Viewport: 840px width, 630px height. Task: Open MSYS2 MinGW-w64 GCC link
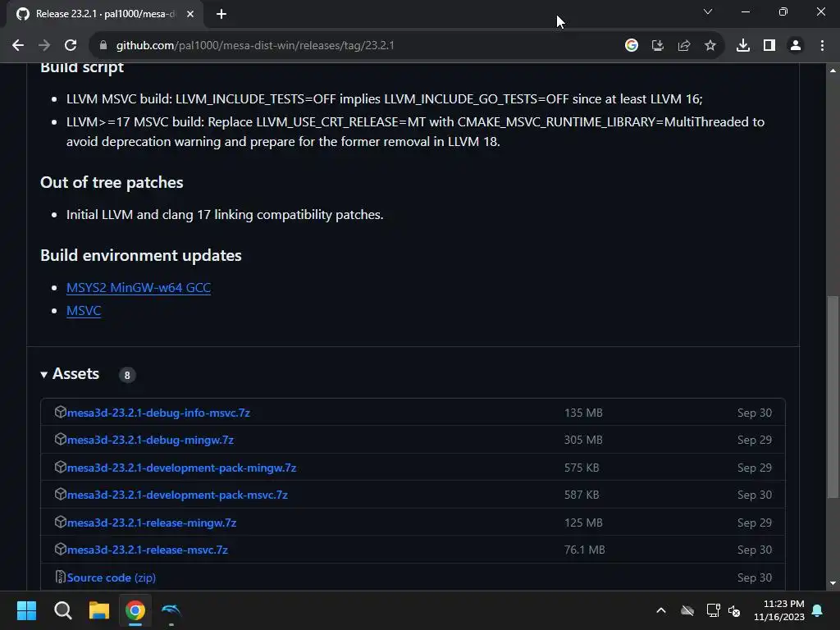138,288
